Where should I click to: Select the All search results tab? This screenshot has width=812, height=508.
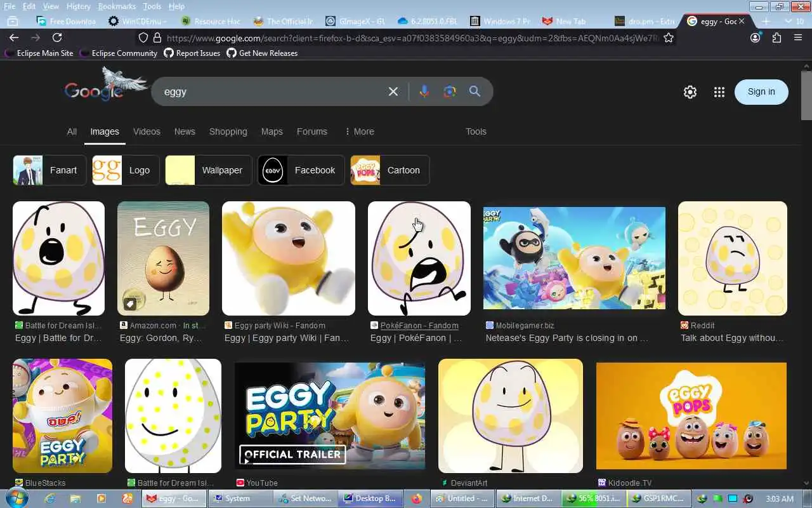point(72,131)
